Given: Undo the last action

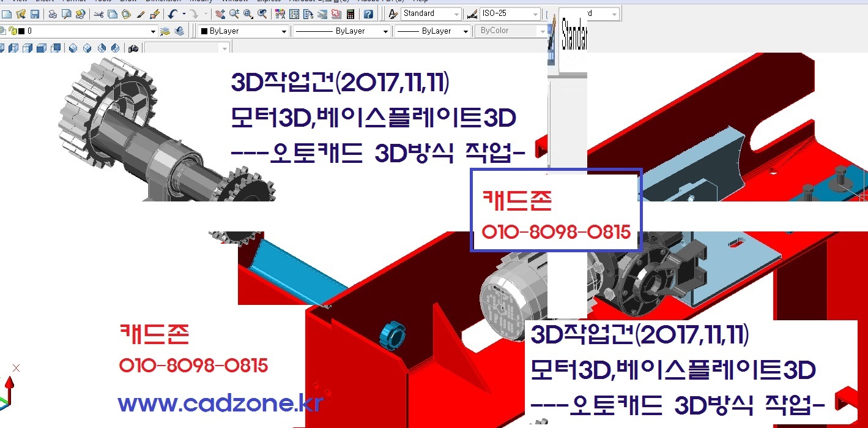Looking at the screenshot, I should (173, 14).
